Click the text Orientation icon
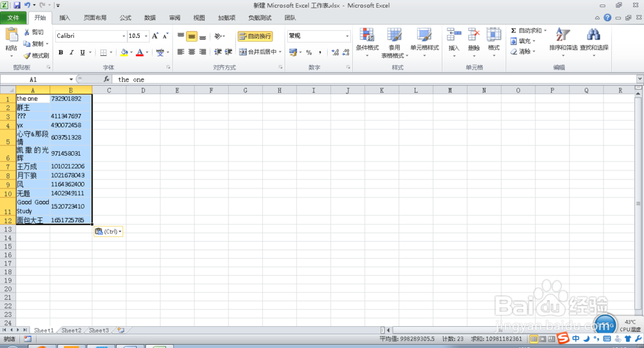Viewport: 644px width, 348px height. tap(218, 36)
